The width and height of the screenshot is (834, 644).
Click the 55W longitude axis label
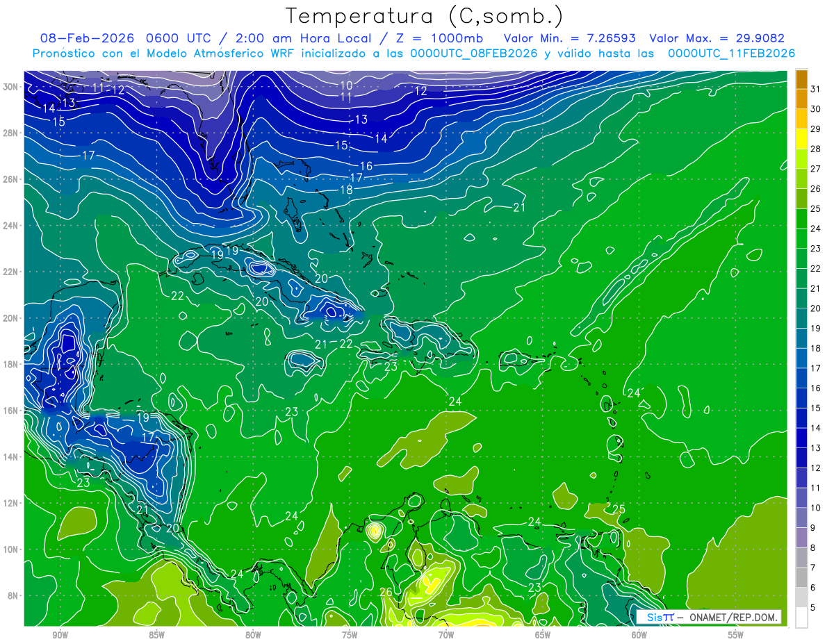click(x=736, y=635)
